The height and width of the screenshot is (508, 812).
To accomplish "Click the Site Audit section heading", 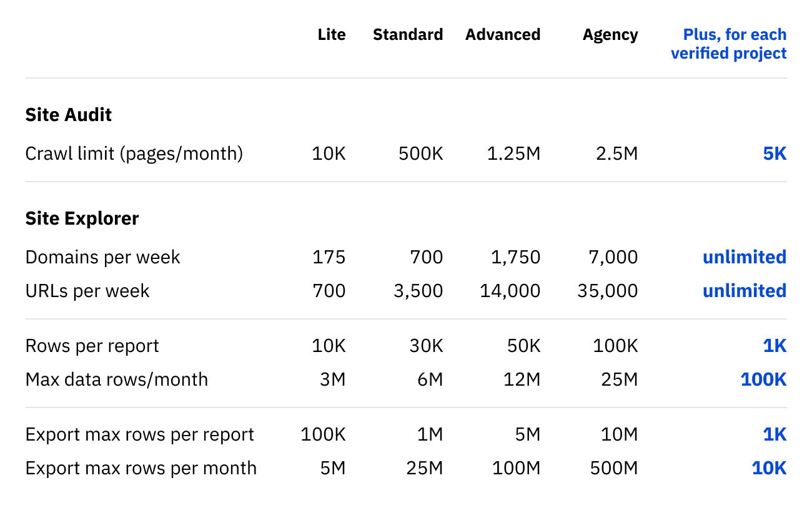I will pos(69,115).
